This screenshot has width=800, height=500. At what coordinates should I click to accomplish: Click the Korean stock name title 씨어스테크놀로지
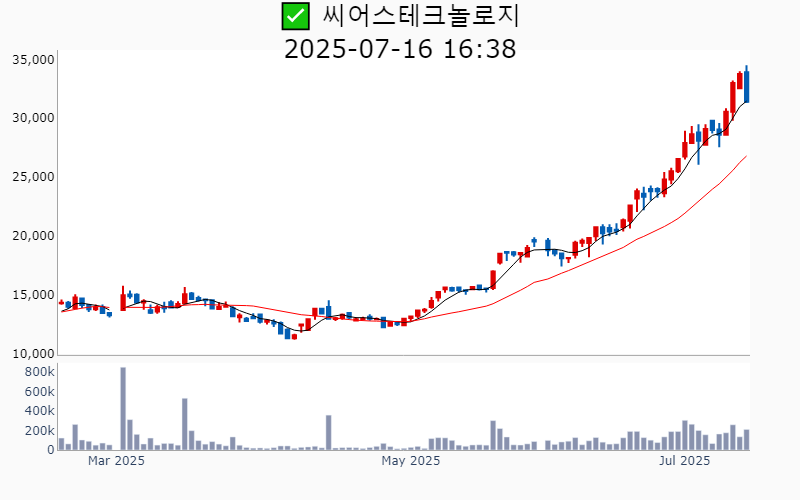pyautogui.click(x=421, y=16)
